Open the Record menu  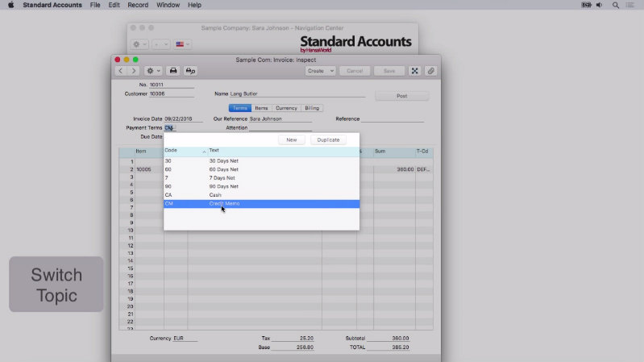coord(138,5)
